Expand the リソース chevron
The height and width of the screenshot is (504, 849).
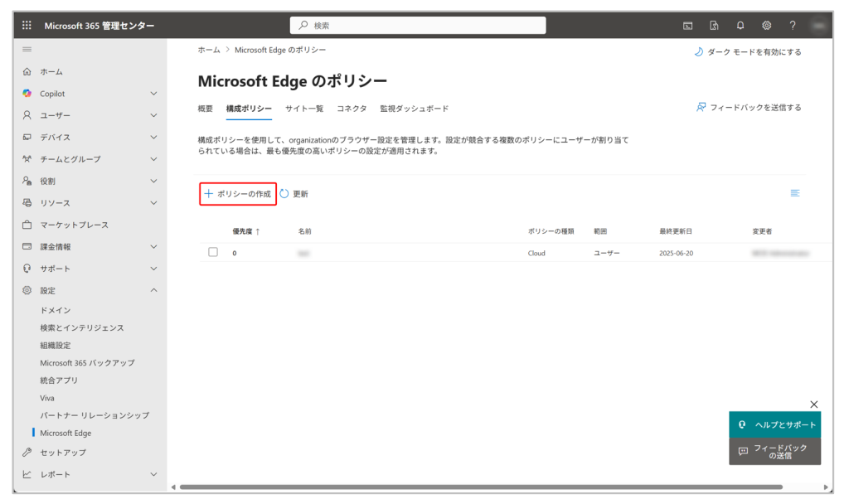tap(153, 203)
